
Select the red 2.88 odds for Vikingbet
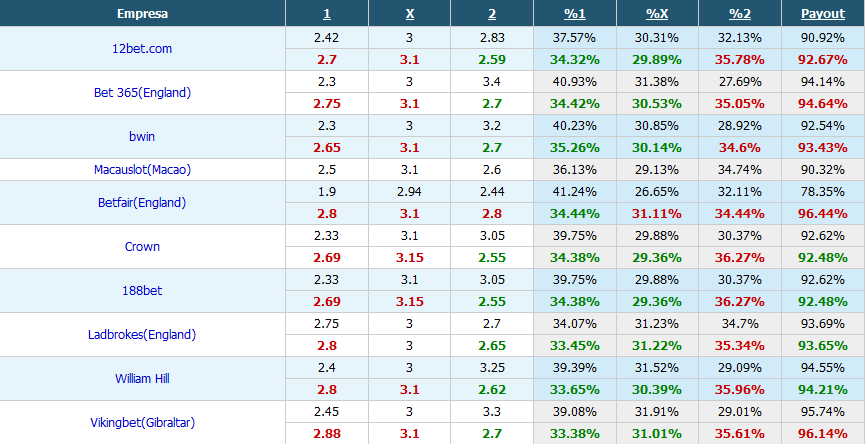point(327,434)
